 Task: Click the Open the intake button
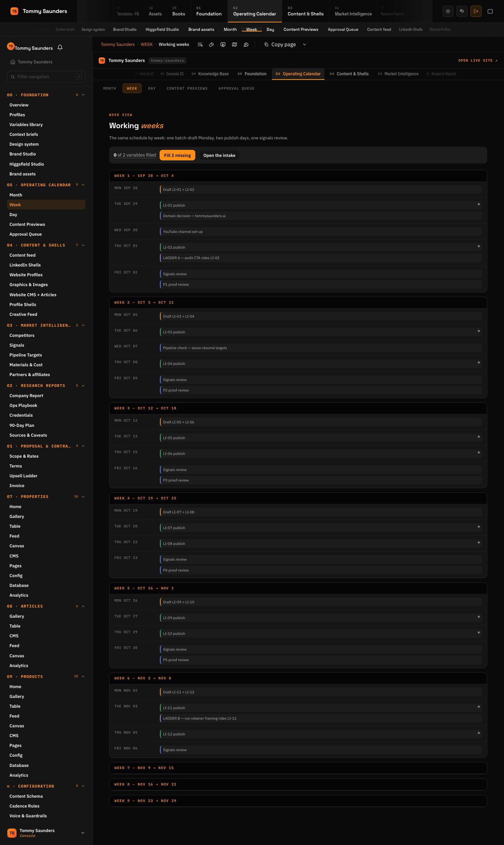pyautogui.click(x=219, y=155)
